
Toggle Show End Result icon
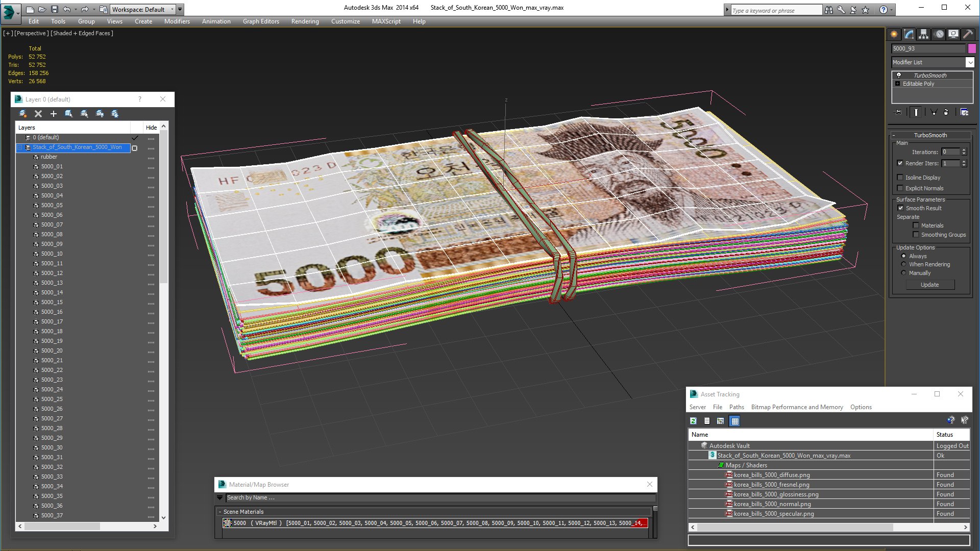point(916,112)
